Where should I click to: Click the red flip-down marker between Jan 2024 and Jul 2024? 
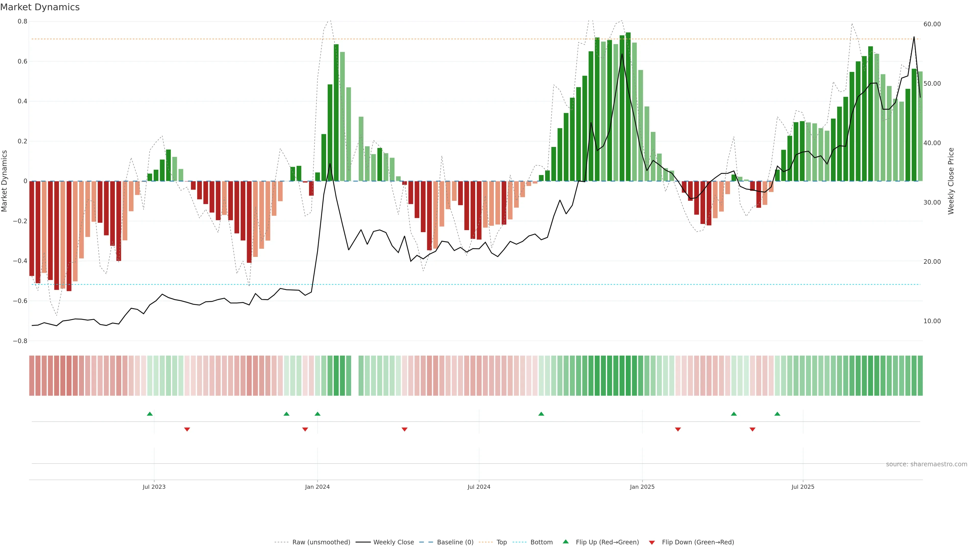(405, 429)
